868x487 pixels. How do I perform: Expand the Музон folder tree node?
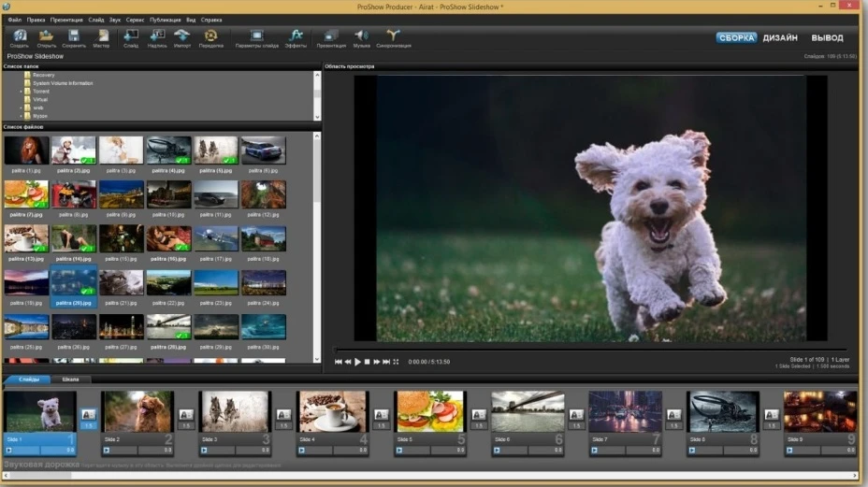21,116
